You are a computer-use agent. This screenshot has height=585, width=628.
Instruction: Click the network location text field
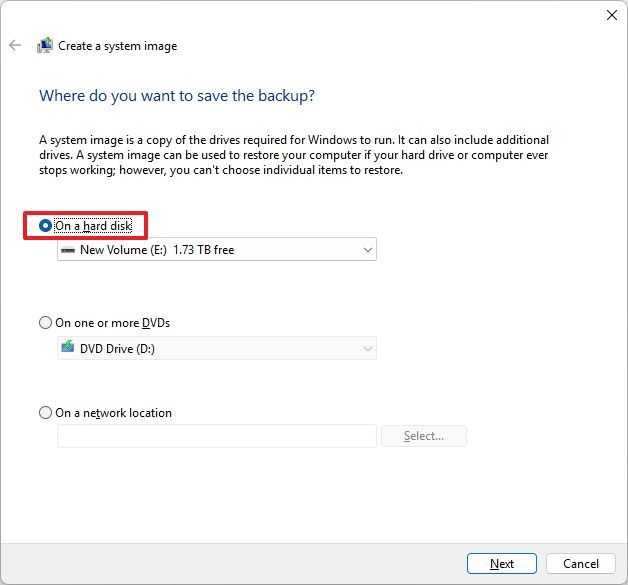pyautogui.click(x=216, y=436)
